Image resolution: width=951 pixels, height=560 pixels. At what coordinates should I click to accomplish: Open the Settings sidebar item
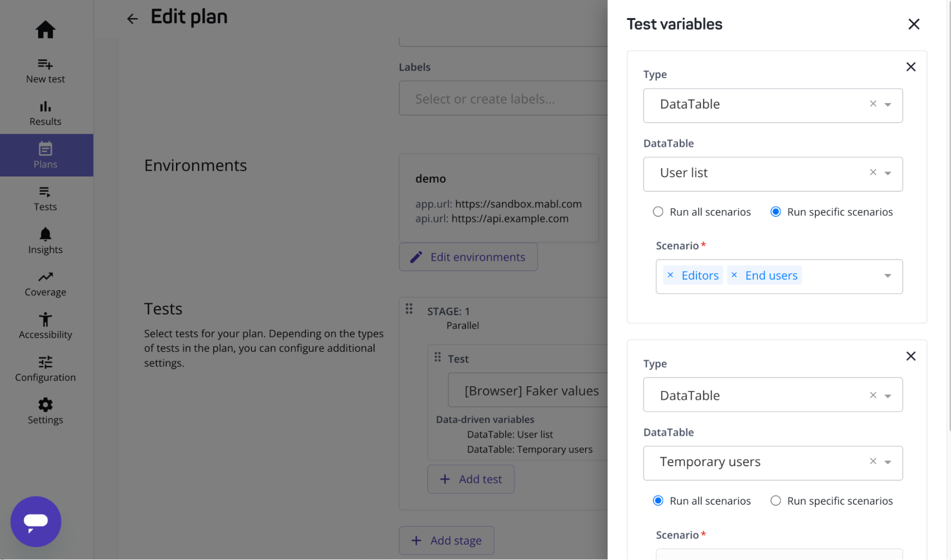[45, 411]
